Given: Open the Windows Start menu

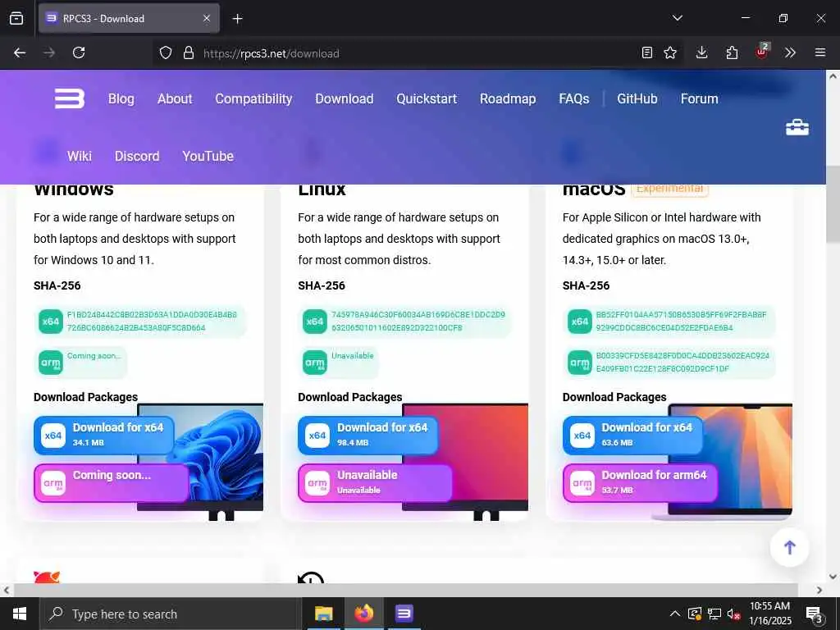Looking at the screenshot, I should (x=20, y=614).
